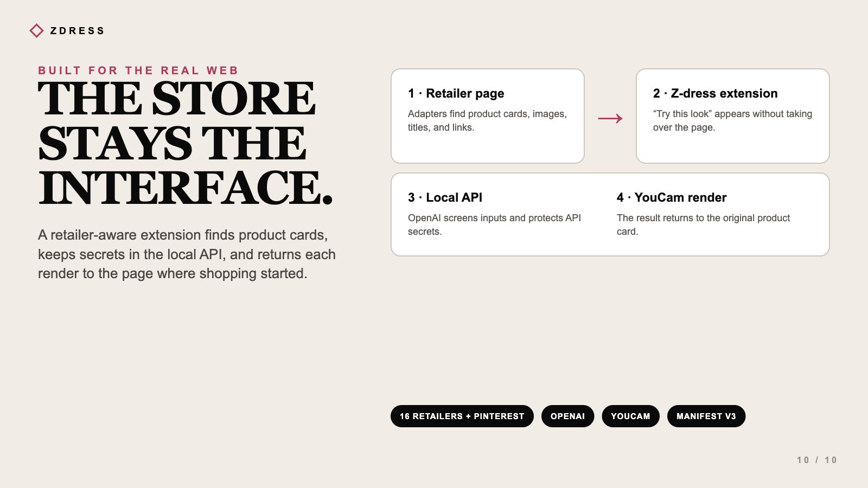Click the word INTERFACE in the headline
This screenshot has width=868, height=488.
[186, 188]
